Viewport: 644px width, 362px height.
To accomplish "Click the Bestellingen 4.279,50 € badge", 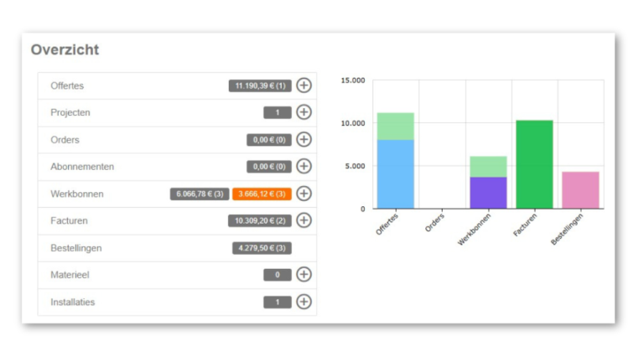I will tap(262, 248).
